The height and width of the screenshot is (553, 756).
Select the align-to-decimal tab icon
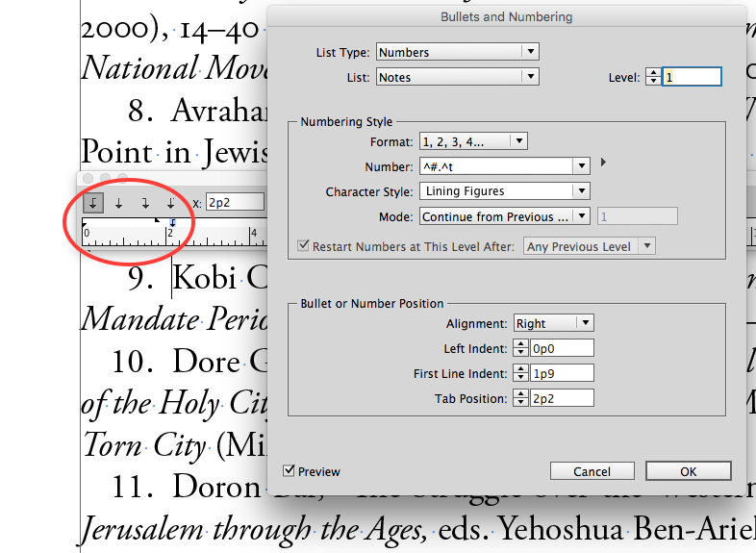pyautogui.click(x=170, y=204)
